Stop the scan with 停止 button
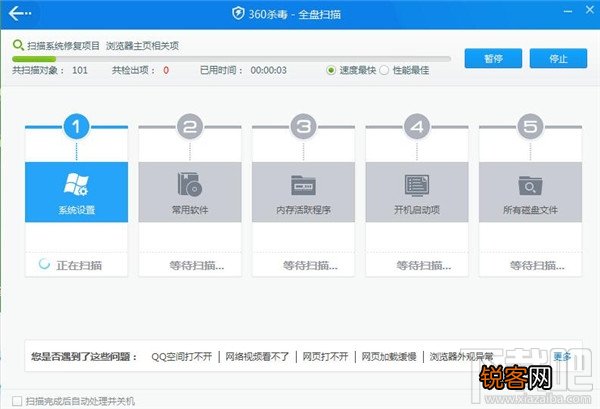This screenshot has width=600, height=409. tap(558, 58)
